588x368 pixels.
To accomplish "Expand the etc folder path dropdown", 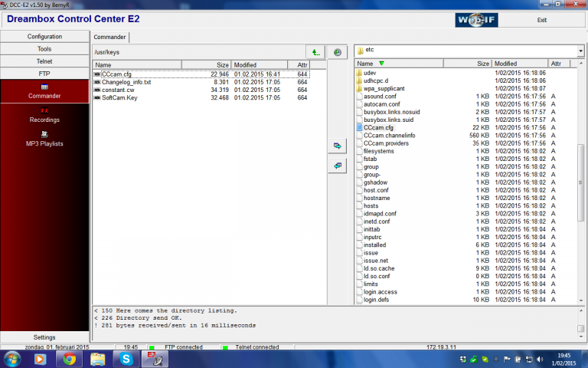I will tap(580, 51).
